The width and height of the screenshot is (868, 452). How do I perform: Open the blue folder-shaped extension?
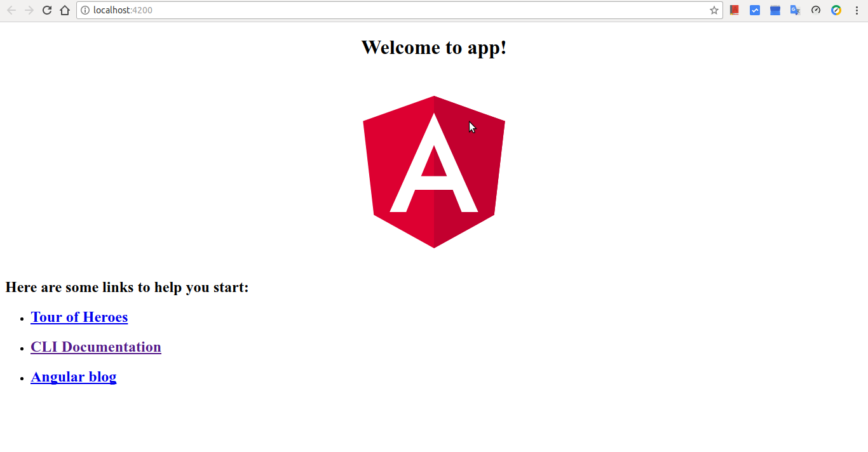775,10
